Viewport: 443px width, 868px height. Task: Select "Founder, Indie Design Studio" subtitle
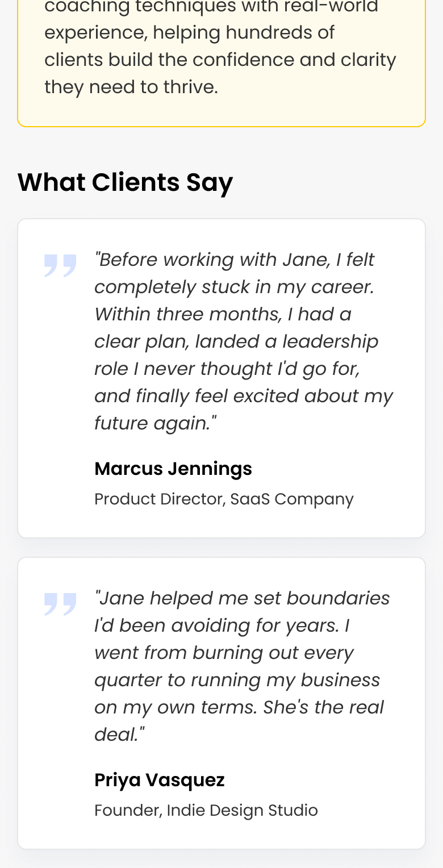coord(206,810)
